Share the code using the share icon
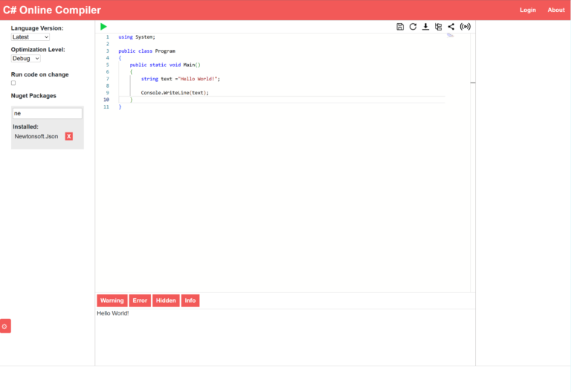Viewport: 571px width, 392px height. tap(451, 27)
